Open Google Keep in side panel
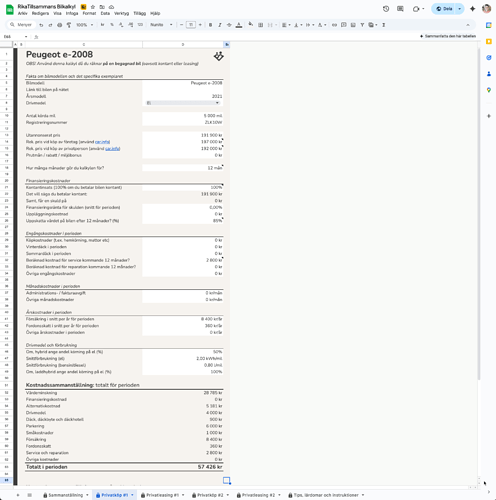 point(489,41)
